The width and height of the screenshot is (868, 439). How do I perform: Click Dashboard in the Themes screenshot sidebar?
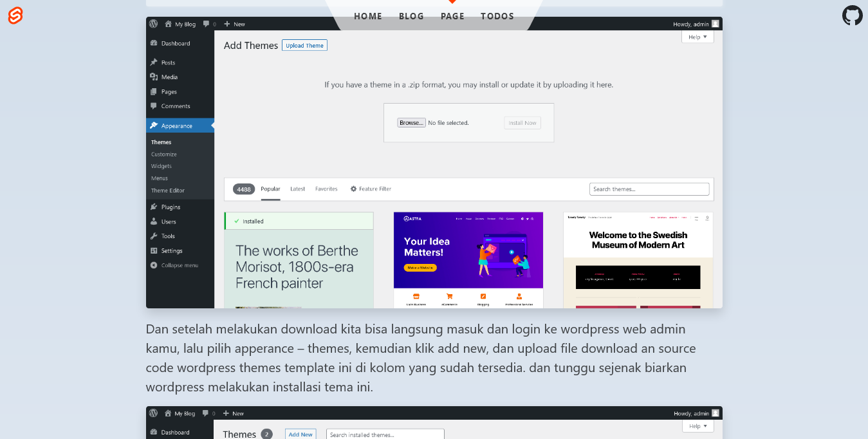170,433
